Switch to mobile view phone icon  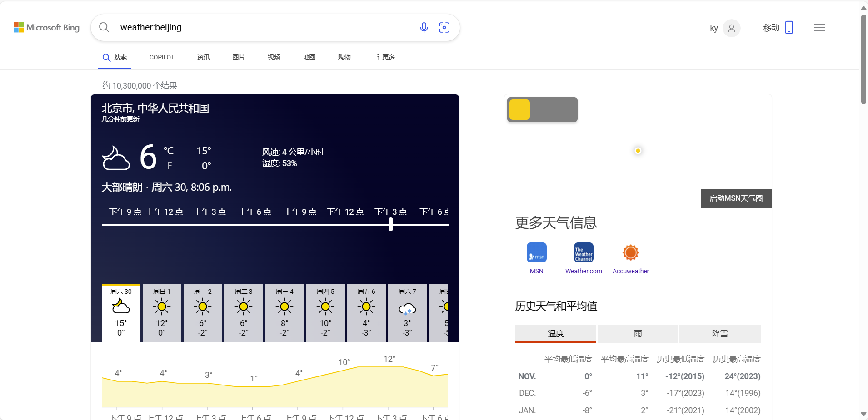click(789, 28)
